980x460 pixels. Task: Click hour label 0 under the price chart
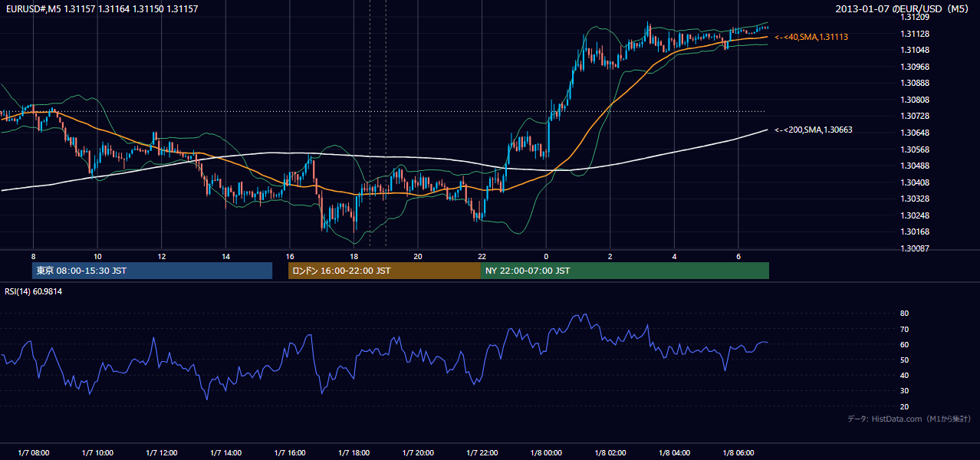(x=546, y=256)
